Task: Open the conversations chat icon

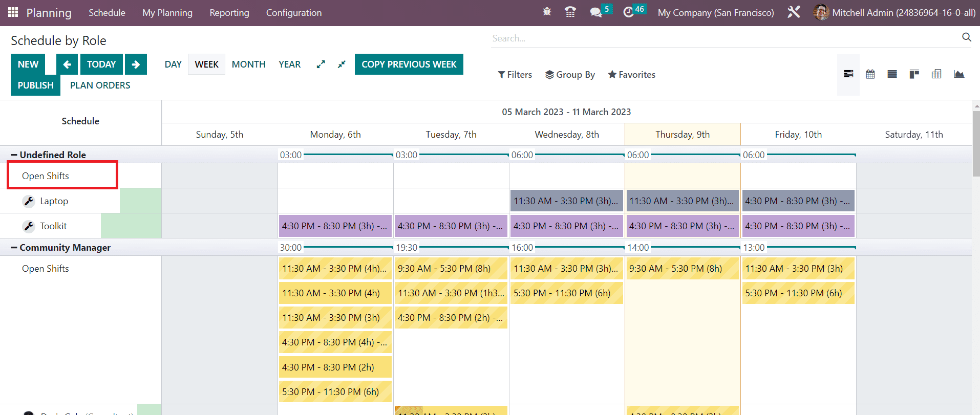Action: click(595, 12)
